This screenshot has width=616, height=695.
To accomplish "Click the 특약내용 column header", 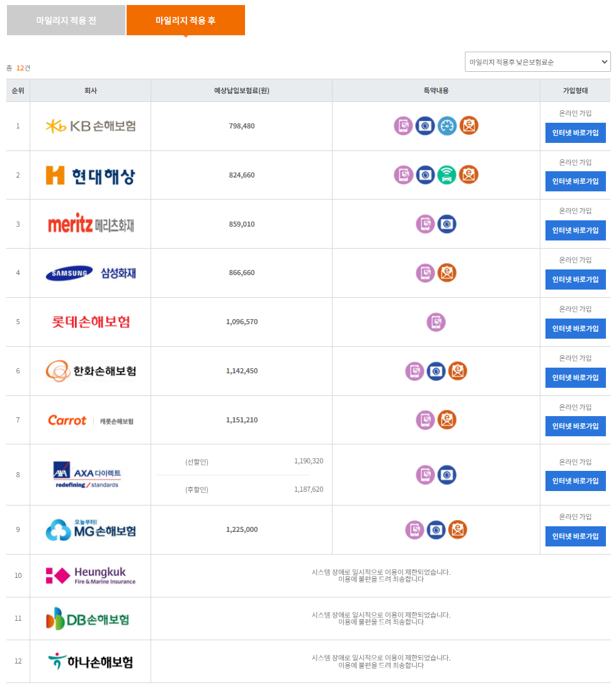I will 436,91.
